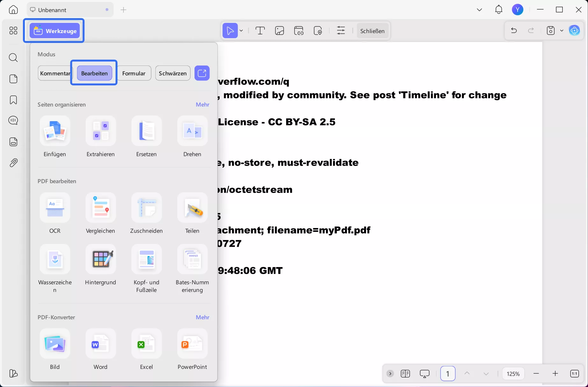The height and width of the screenshot is (387, 588).
Task: Open the alignment settings tool in toolbar
Action: pyautogui.click(x=341, y=31)
